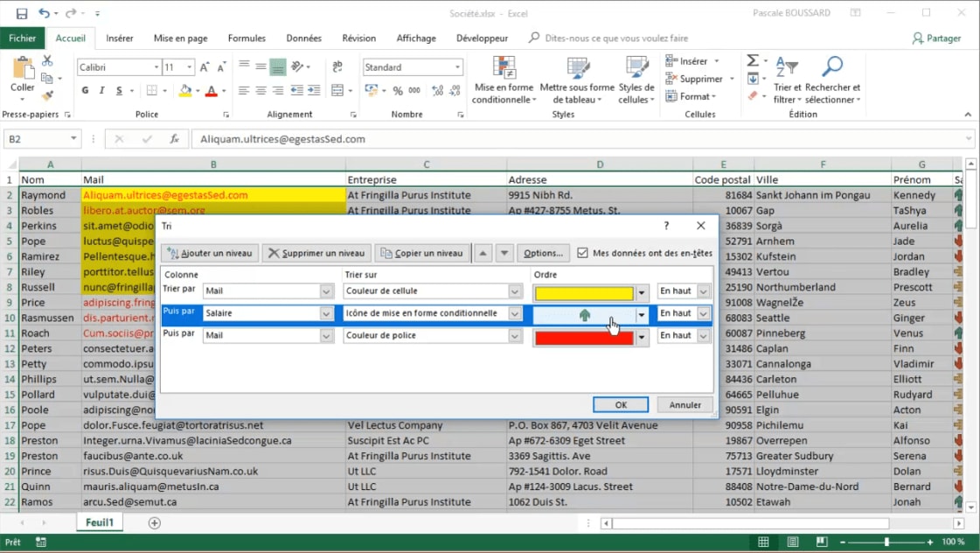Screen dimensions: 980x553
Task: Open Mise en forme conditionnelle
Action: coord(504,80)
